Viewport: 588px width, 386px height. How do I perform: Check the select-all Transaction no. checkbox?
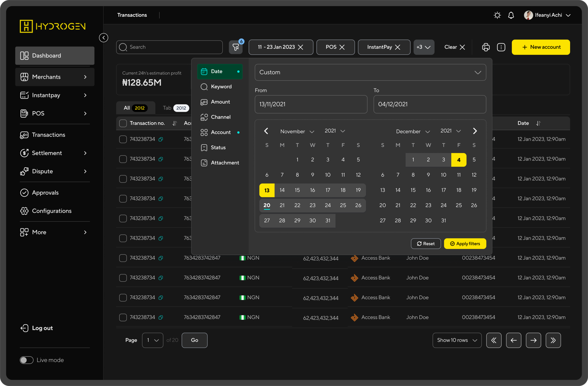pos(123,123)
